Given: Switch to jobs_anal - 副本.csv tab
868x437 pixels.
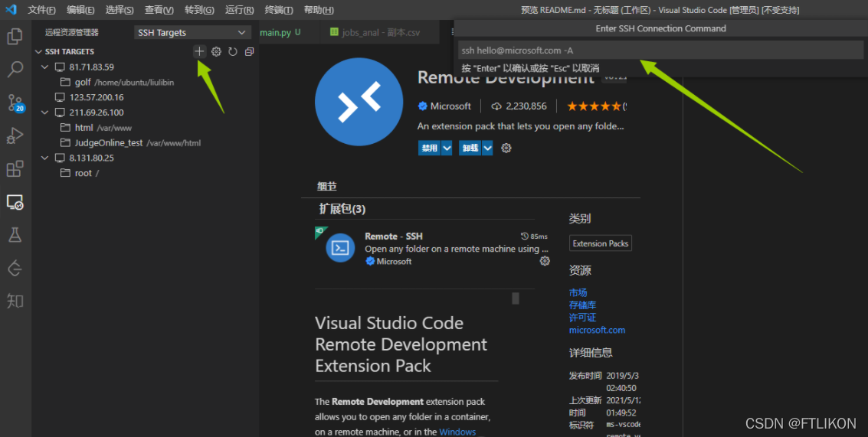Looking at the screenshot, I should pos(380,33).
